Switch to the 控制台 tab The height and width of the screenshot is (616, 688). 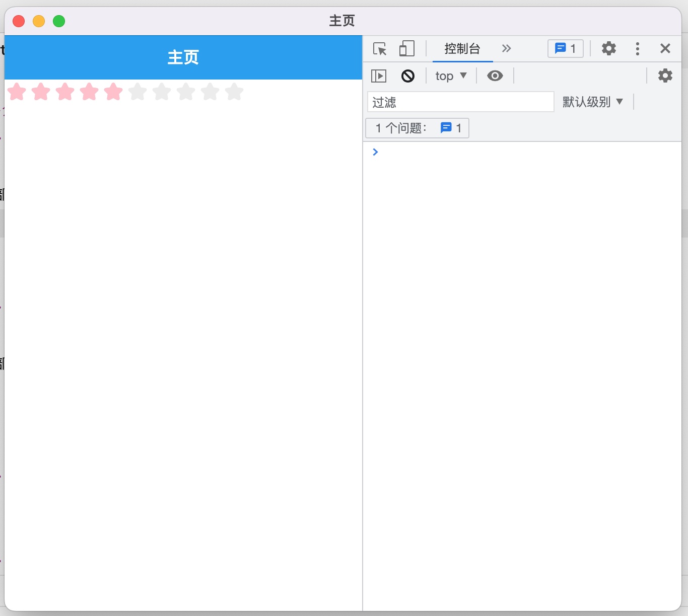pos(462,49)
